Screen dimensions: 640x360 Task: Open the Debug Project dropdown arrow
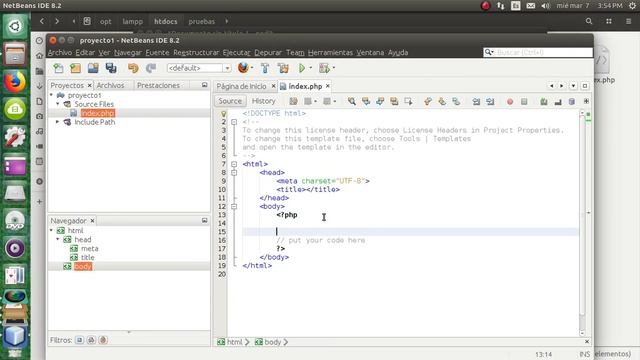pos(334,68)
